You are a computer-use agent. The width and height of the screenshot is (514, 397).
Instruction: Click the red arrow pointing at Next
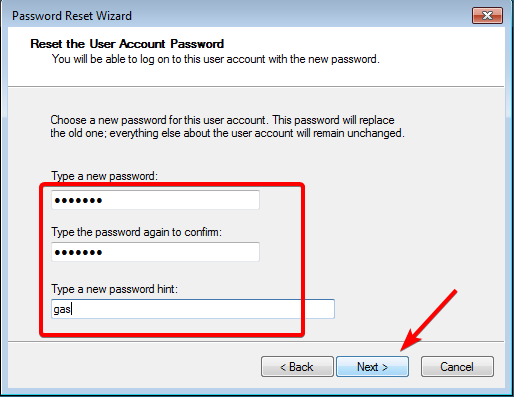(x=428, y=320)
